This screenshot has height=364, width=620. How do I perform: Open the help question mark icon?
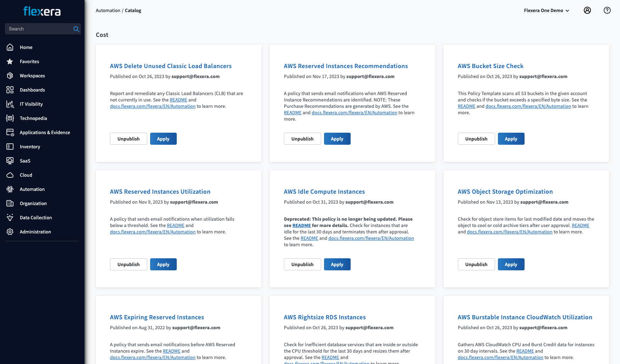click(607, 10)
